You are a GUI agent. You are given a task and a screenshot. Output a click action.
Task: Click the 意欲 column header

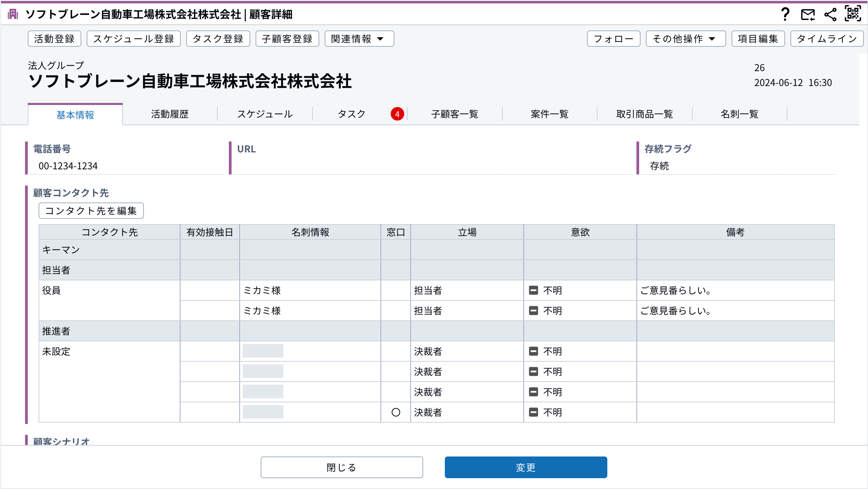(580, 232)
